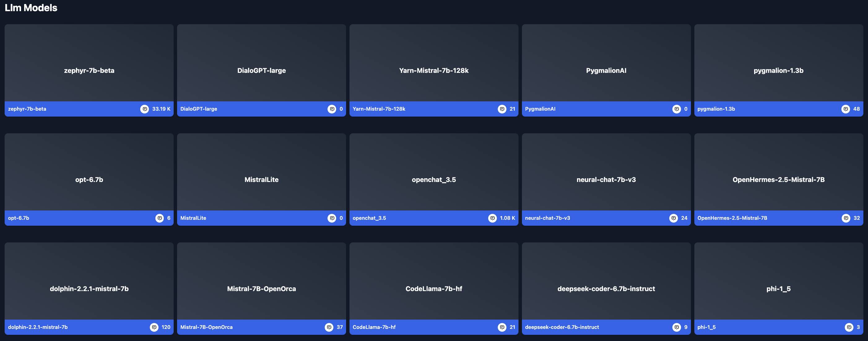Click PygmalionAI label in blue footer
Screen dimensions: 868x341
click(x=540, y=109)
